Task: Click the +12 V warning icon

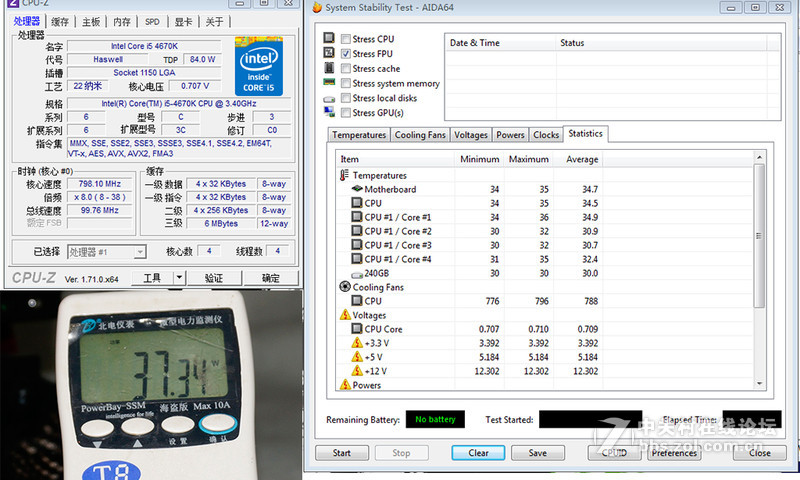Action: (357, 371)
